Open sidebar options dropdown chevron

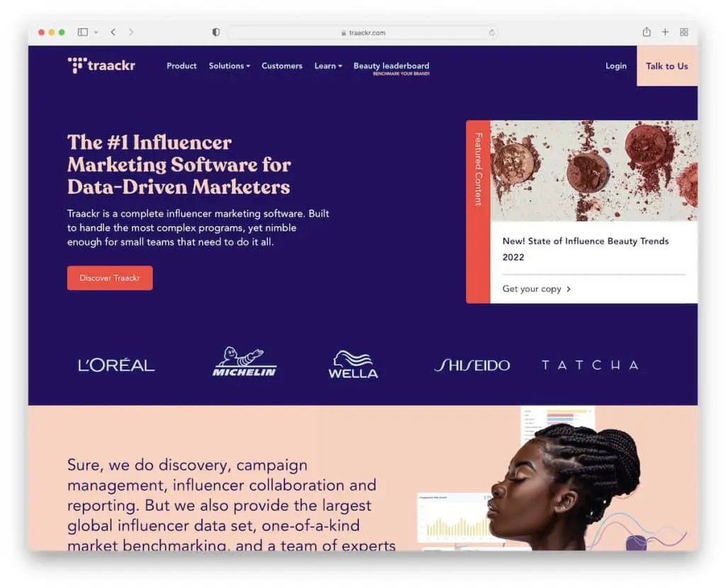point(96,33)
